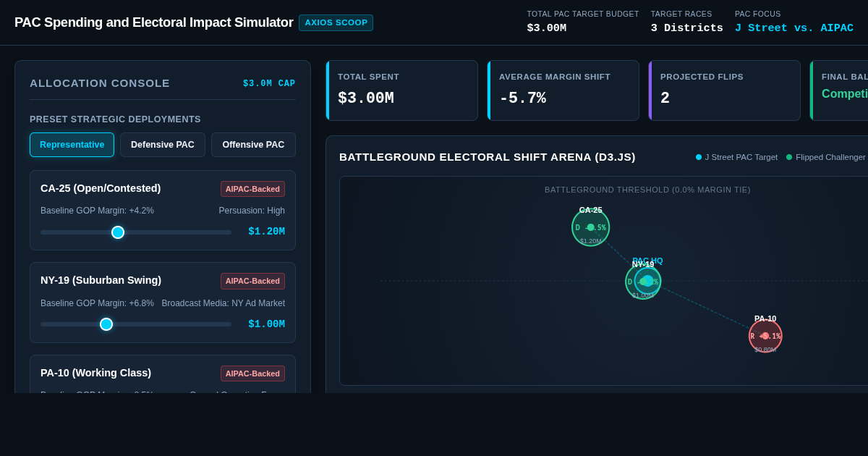Click the CA-25 spending slider handle
868x456 pixels.
click(x=118, y=232)
